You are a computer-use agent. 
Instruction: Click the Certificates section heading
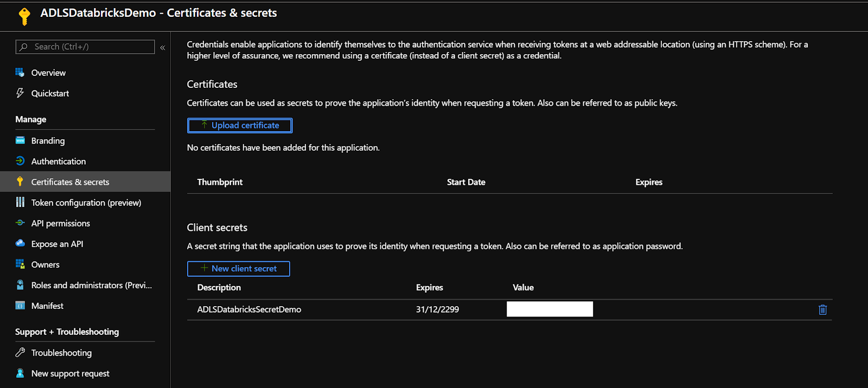tap(212, 84)
